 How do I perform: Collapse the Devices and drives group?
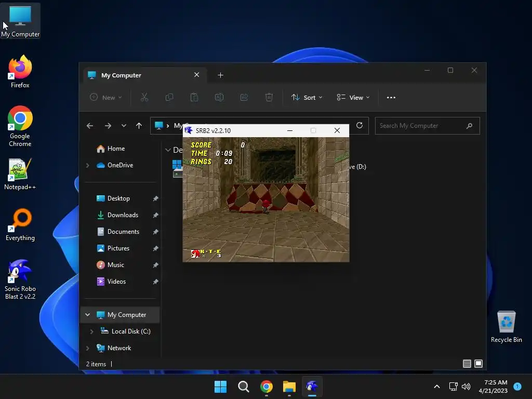[168, 150]
